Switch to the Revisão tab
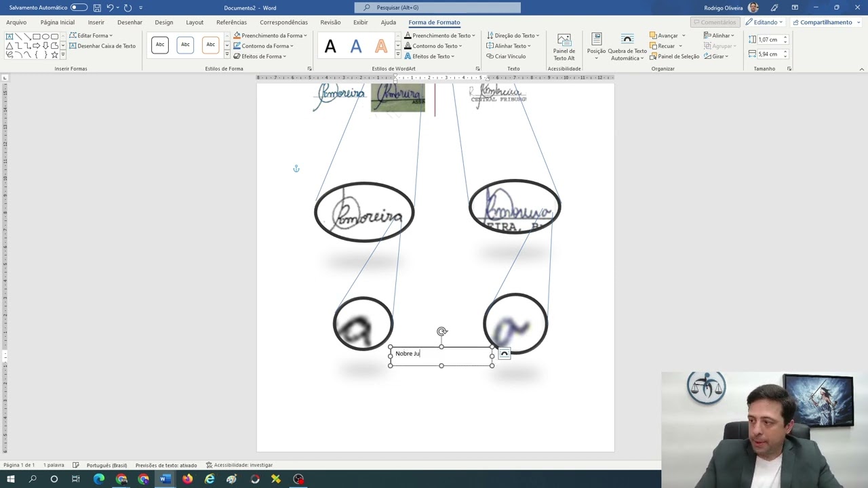 point(330,22)
